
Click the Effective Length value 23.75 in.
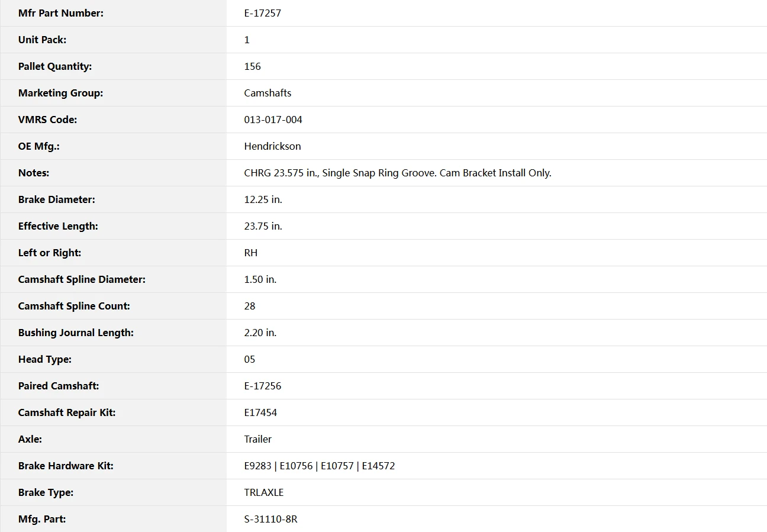pyautogui.click(x=263, y=226)
